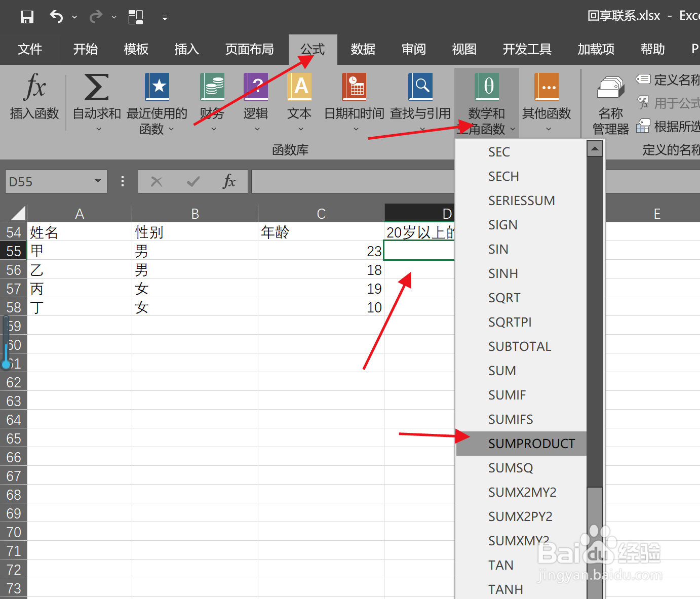Switch to the 视图 (View) tab

[x=464, y=49]
